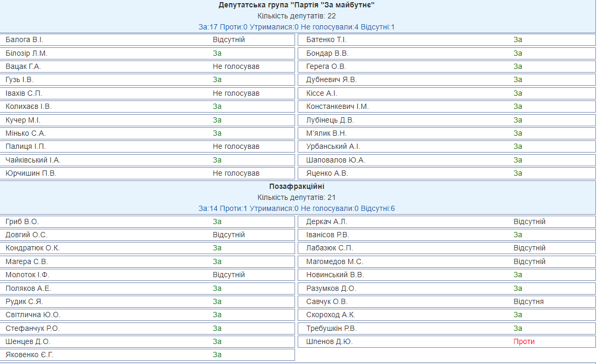This screenshot has height=364, width=598.
Task: Select the name Скороход А.К.
Action: point(330,315)
